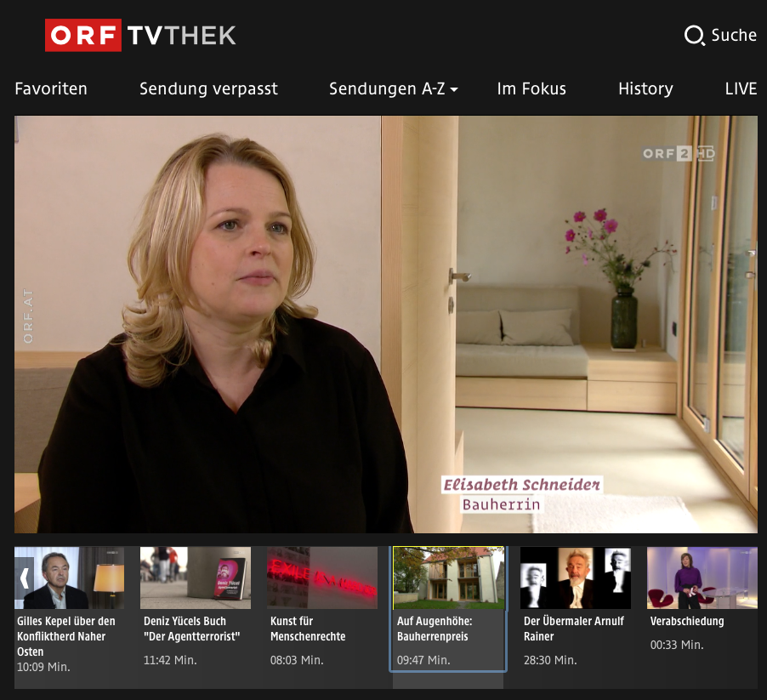The width and height of the screenshot is (767, 700).
Task: Go to Sendung verpasst
Action: pyautogui.click(x=208, y=88)
